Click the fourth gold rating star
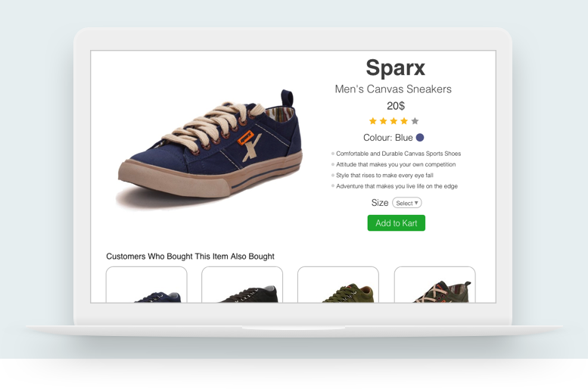588x389 pixels. (x=404, y=121)
